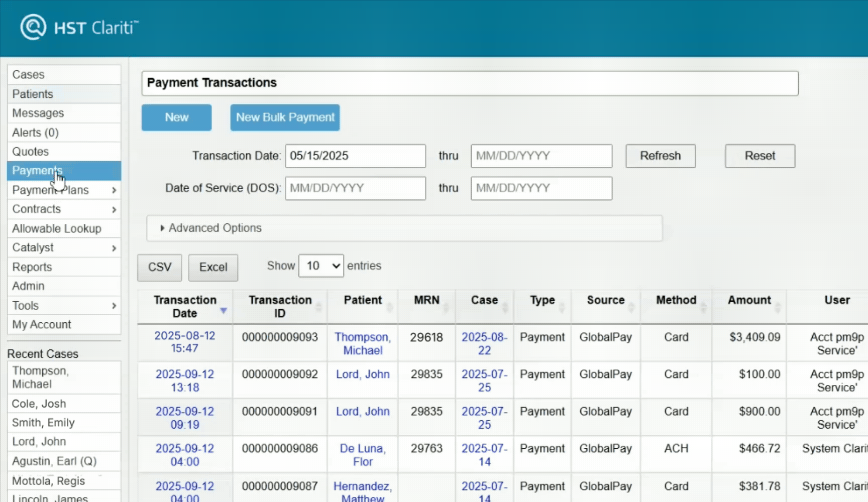
Task: Sort table by Transaction ID header
Action: pos(280,307)
